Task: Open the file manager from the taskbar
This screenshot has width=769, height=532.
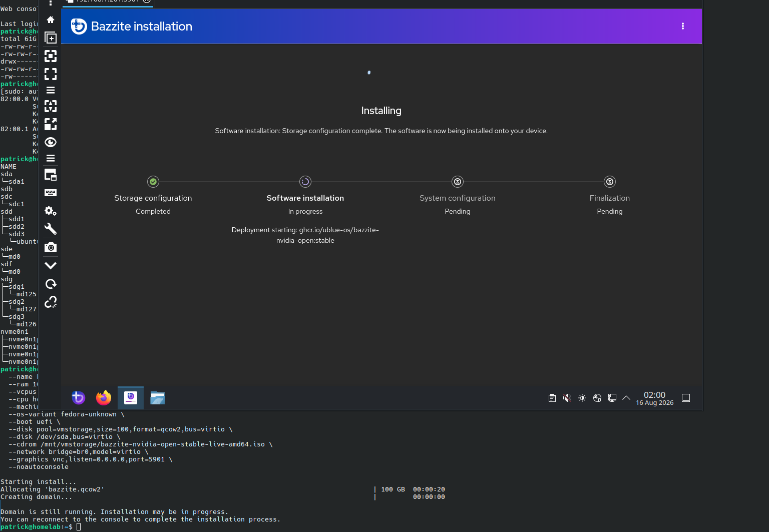Action: tap(158, 398)
